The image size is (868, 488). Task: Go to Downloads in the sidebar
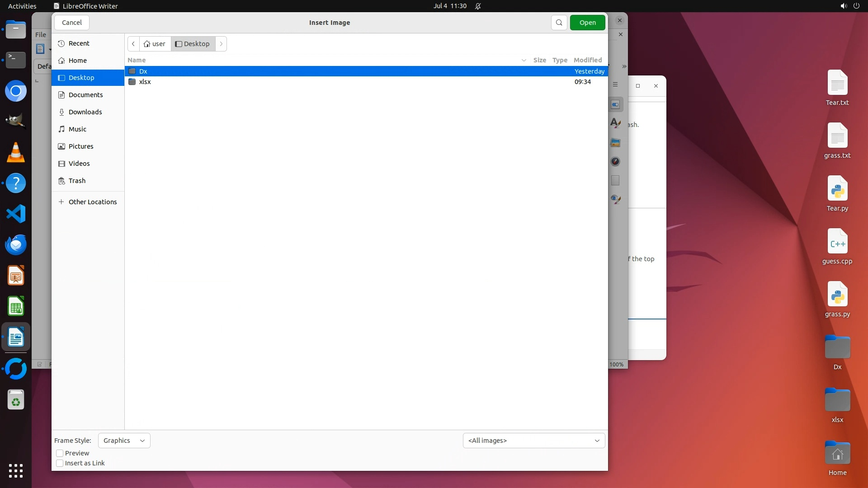85,112
